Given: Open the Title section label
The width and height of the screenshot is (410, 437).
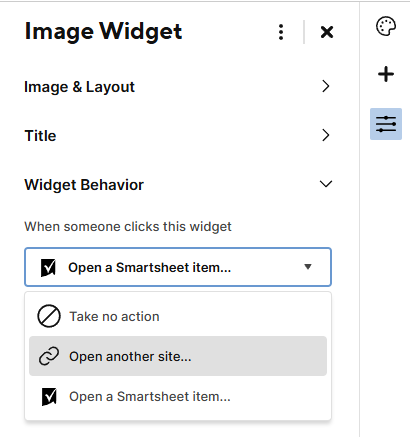Looking at the screenshot, I should (x=40, y=136).
